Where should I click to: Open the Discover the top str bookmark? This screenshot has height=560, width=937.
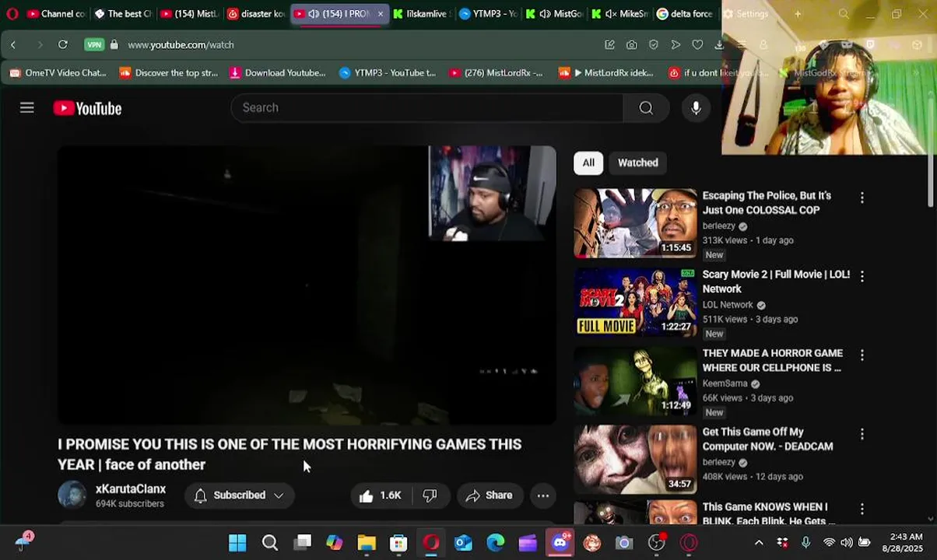point(169,73)
